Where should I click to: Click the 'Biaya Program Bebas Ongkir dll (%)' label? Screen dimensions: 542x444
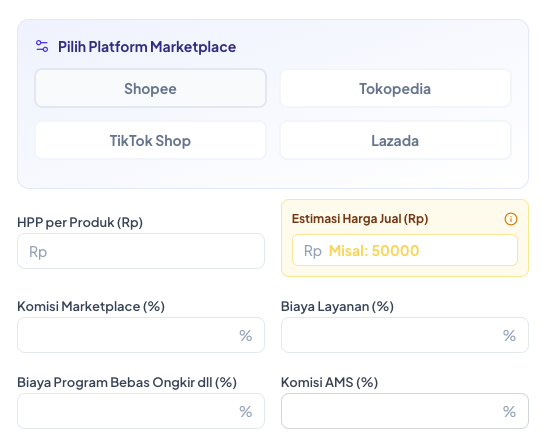point(127,382)
